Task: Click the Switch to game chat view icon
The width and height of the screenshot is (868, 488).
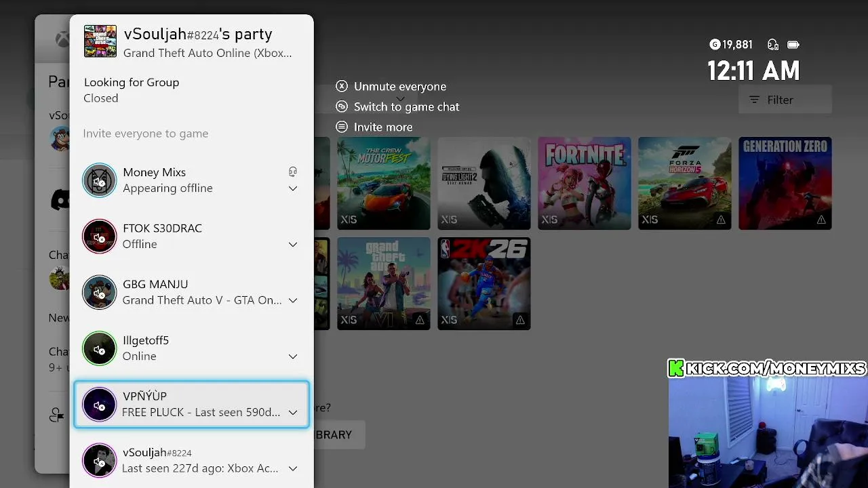Action: click(342, 106)
